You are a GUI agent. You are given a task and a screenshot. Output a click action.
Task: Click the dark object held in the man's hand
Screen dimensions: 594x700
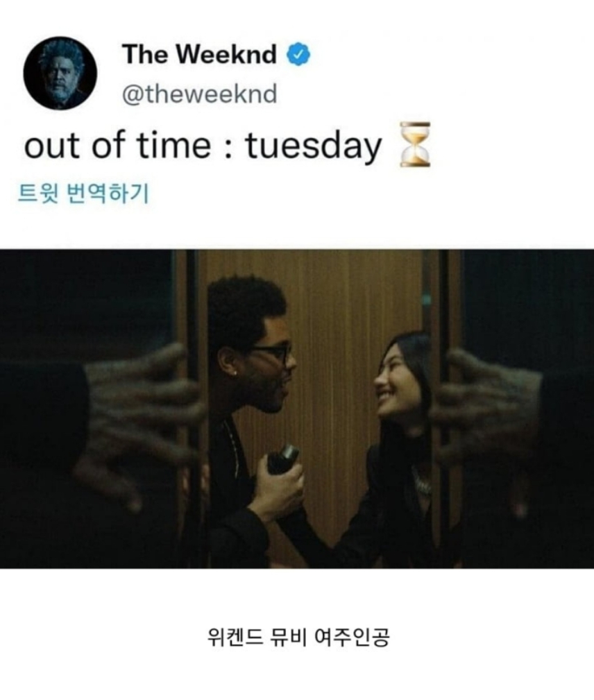pos(282,459)
